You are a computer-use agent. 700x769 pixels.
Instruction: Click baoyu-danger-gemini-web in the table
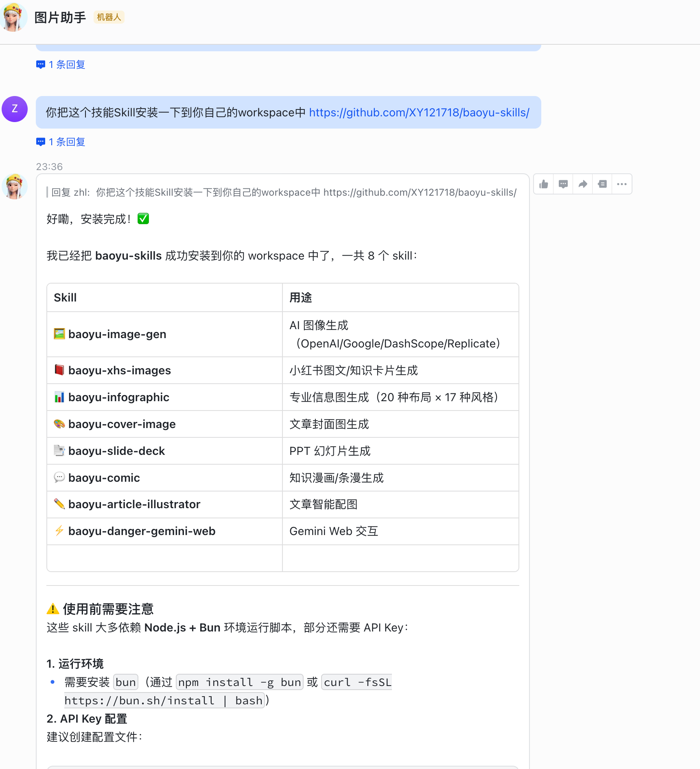coord(142,531)
